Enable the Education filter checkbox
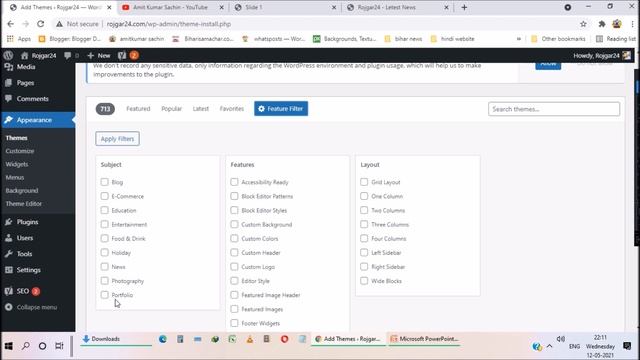Image resolution: width=640 pixels, height=360 pixels. click(104, 210)
